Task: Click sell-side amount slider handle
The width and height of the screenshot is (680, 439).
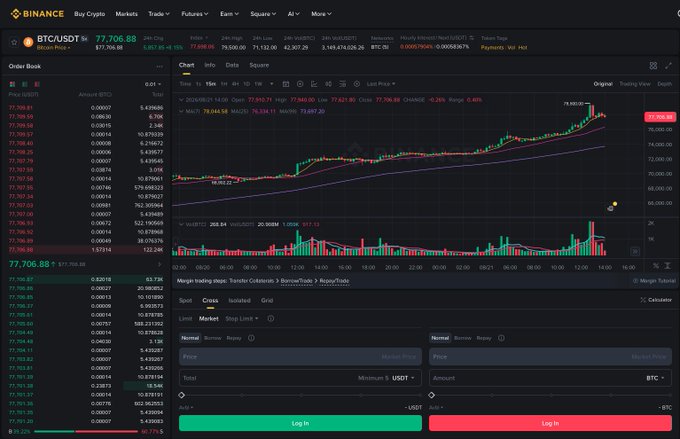Action: (432, 395)
